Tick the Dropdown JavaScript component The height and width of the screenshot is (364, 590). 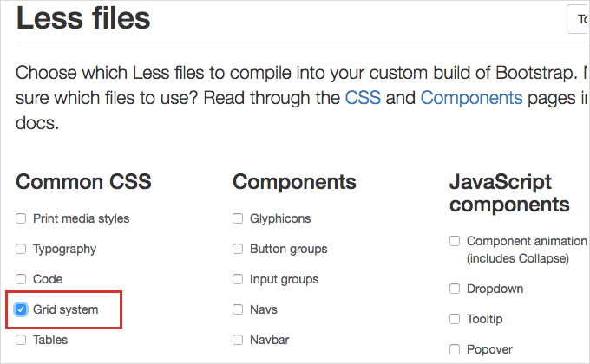[455, 289]
